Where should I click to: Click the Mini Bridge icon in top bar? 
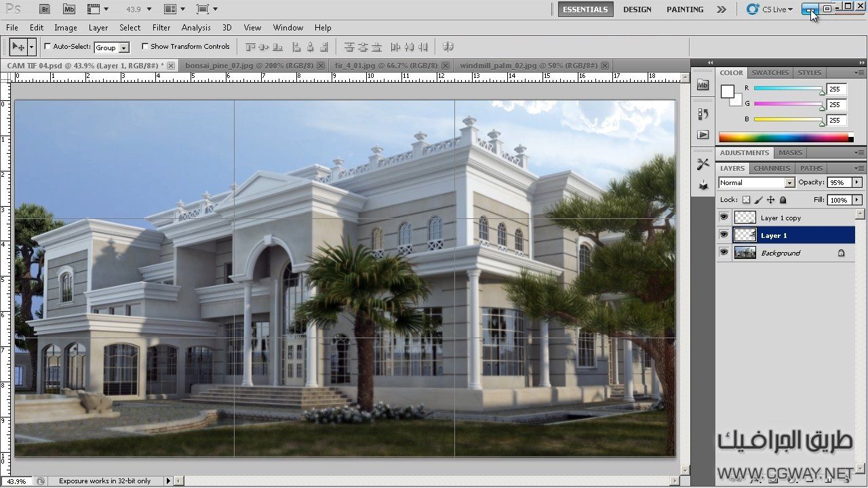point(68,9)
